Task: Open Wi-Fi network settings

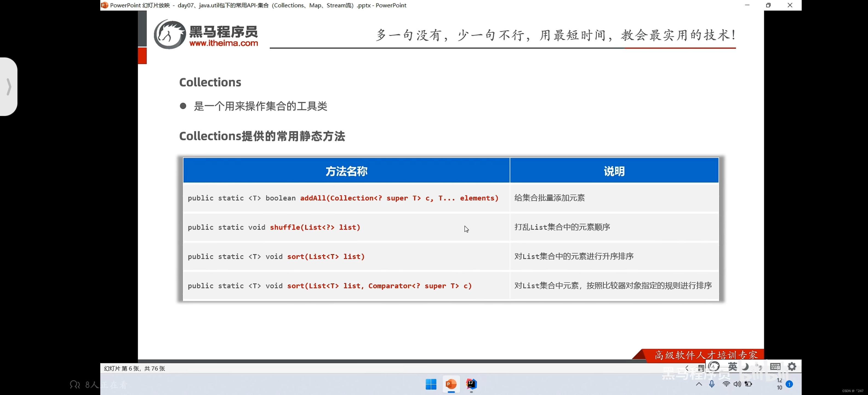Action: pyautogui.click(x=726, y=384)
